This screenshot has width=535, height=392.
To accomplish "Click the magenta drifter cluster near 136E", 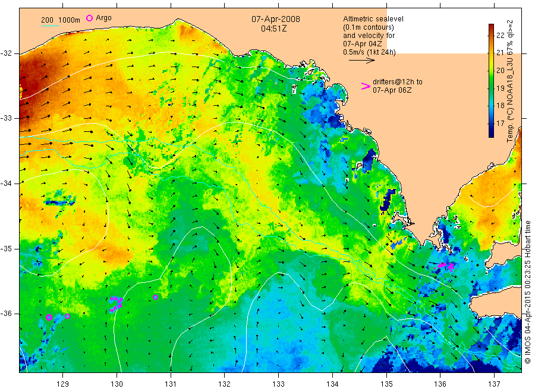I will click(x=445, y=266).
